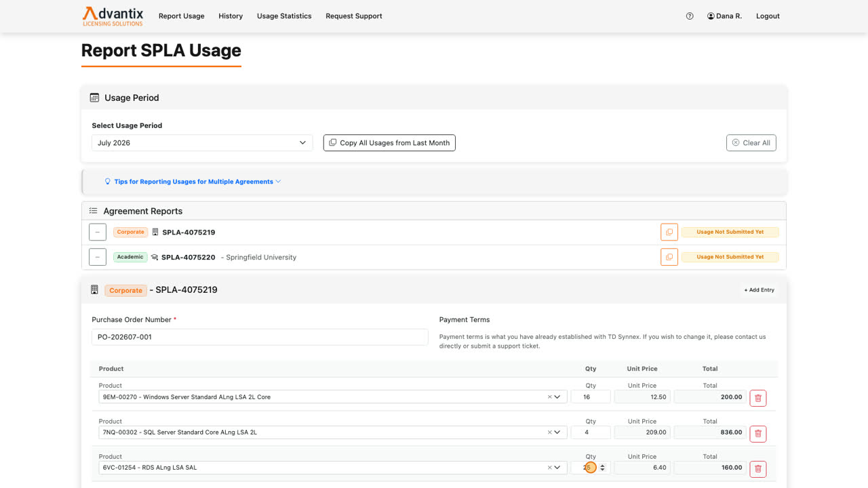Delete the SQL Server Standard Core entry

(x=758, y=433)
